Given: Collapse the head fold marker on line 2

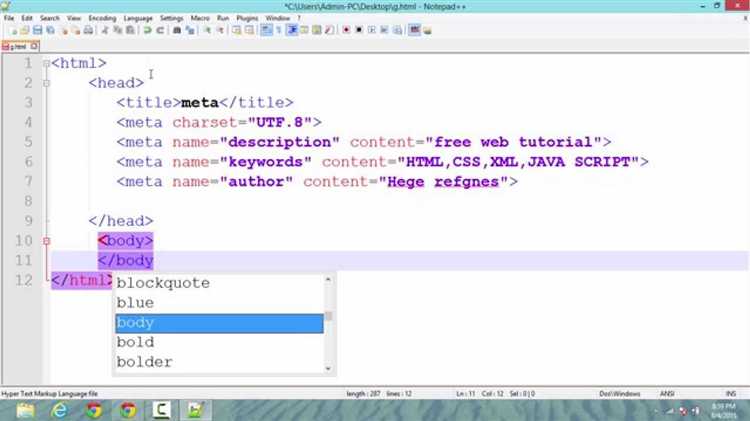Looking at the screenshot, I should pyautogui.click(x=45, y=83).
